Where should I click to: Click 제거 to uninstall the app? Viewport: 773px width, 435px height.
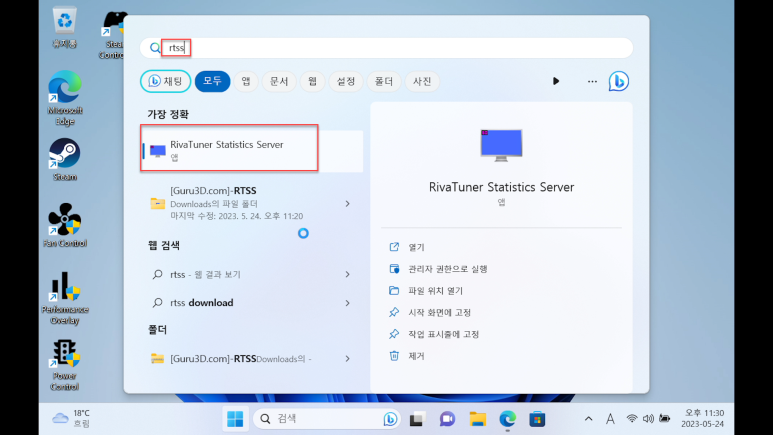coord(407,356)
